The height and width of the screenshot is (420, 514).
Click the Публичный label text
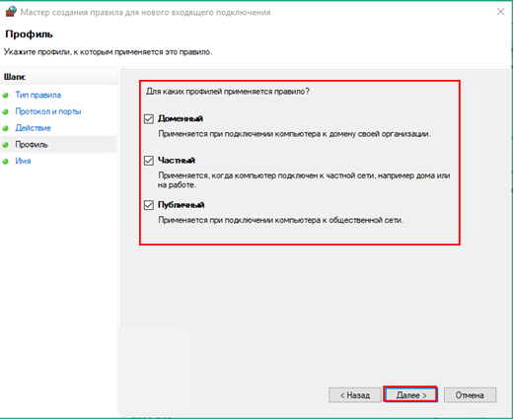coord(181,205)
